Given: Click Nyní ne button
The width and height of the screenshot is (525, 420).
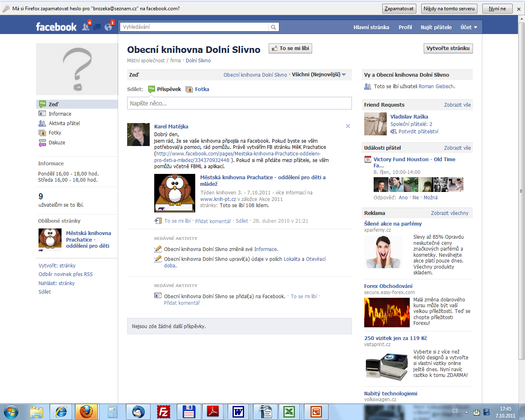Looking at the screenshot, I should point(497,9).
